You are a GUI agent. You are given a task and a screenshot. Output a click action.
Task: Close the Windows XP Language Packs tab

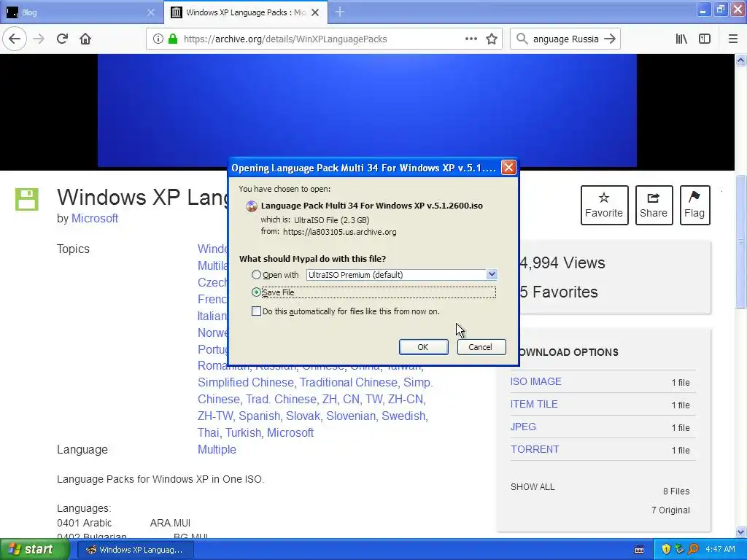tap(315, 12)
